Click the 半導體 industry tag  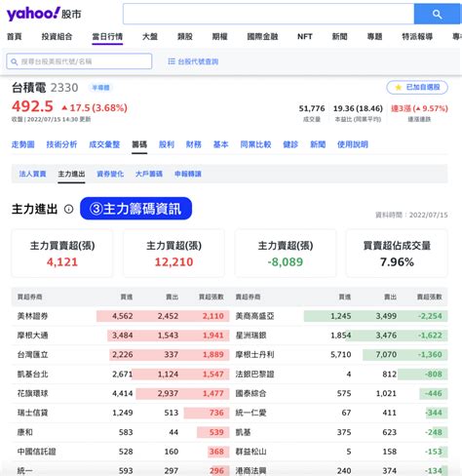(100, 88)
